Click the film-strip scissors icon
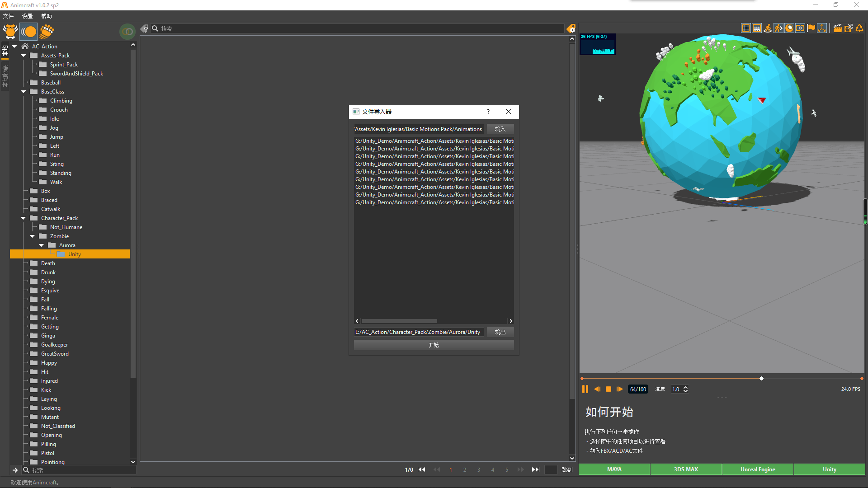This screenshot has height=488, width=868. [x=849, y=28]
